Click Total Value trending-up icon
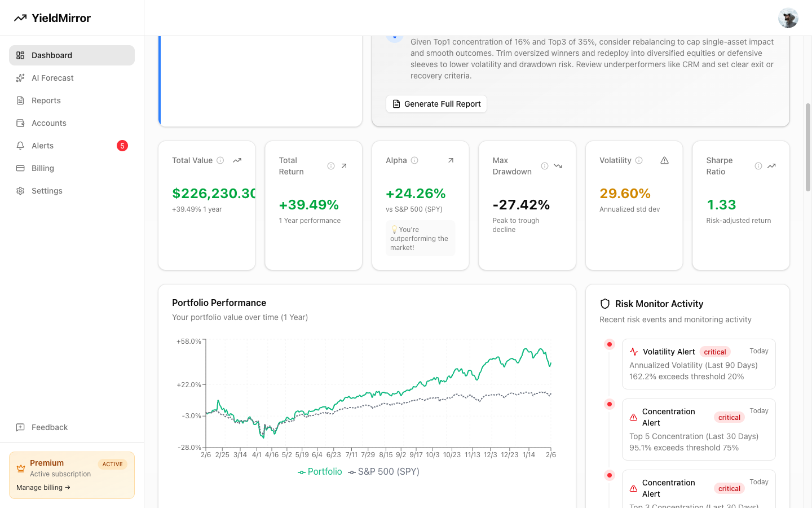This screenshot has height=508, width=812. coord(237,160)
